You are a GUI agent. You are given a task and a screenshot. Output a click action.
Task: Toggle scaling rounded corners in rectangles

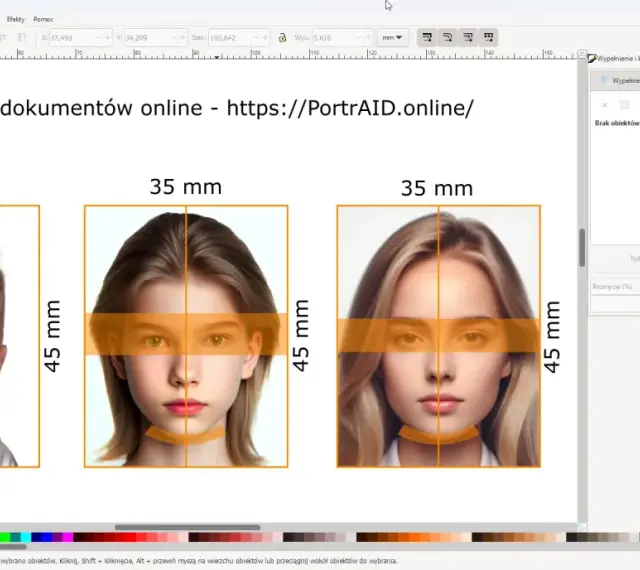(447, 38)
